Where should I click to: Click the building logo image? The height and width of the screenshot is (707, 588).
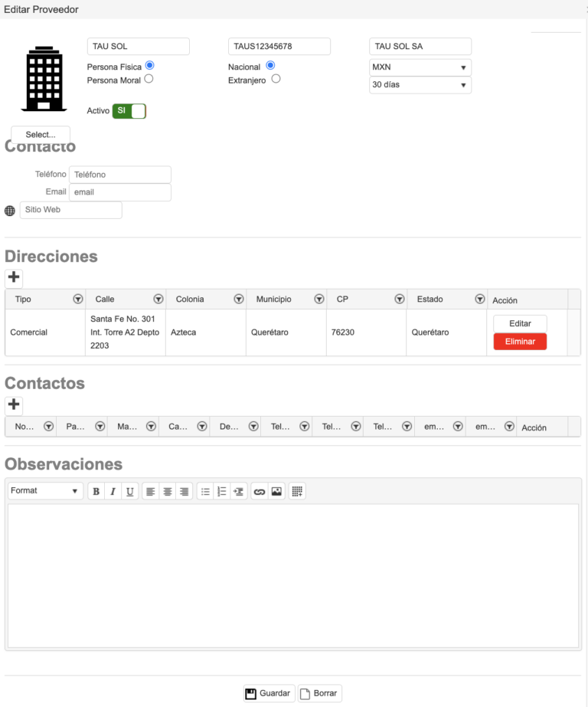pos(44,78)
